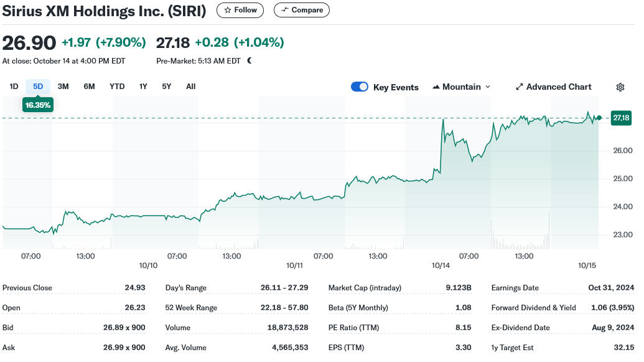Click the Previous Close value 24.93
The image size is (644, 362).
(135, 287)
